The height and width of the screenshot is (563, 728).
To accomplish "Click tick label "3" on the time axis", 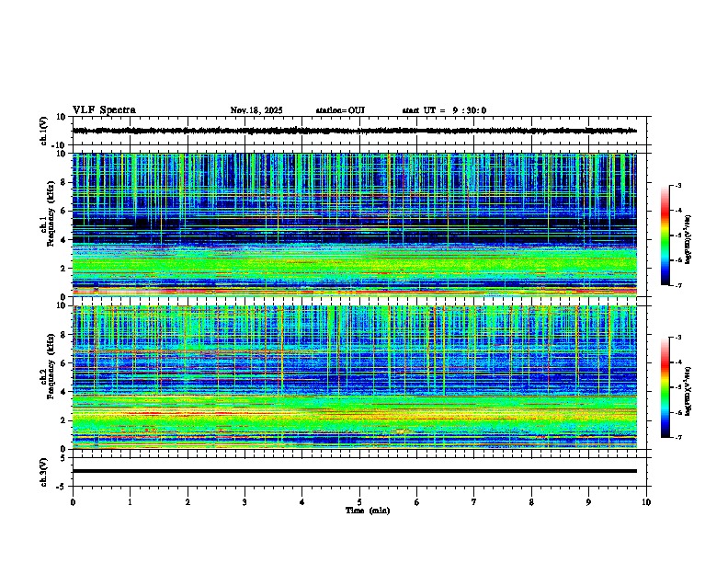I will point(245,502).
